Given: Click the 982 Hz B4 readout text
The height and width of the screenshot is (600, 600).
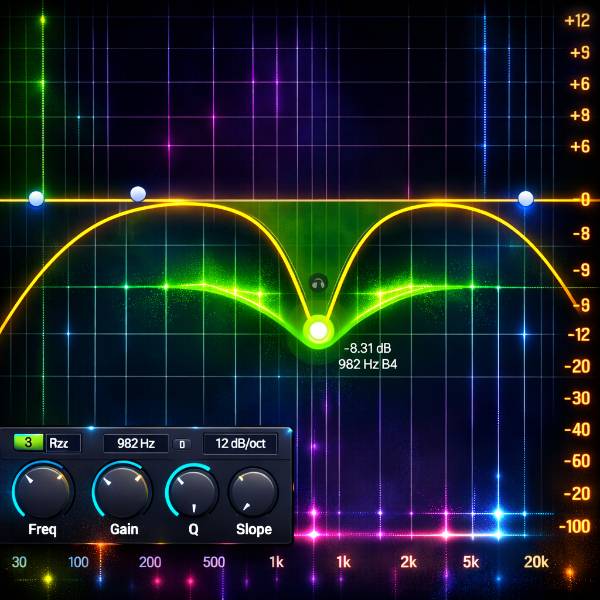Looking at the screenshot, I should (x=367, y=364).
